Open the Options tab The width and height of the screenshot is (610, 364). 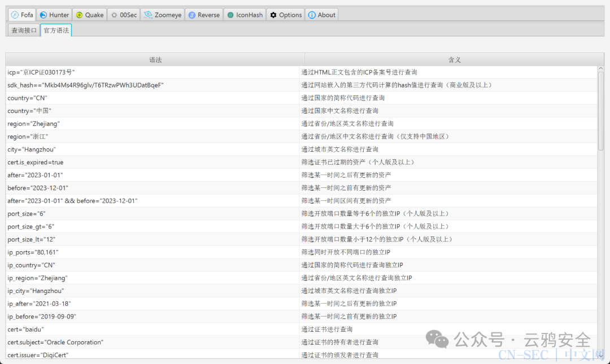[286, 15]
